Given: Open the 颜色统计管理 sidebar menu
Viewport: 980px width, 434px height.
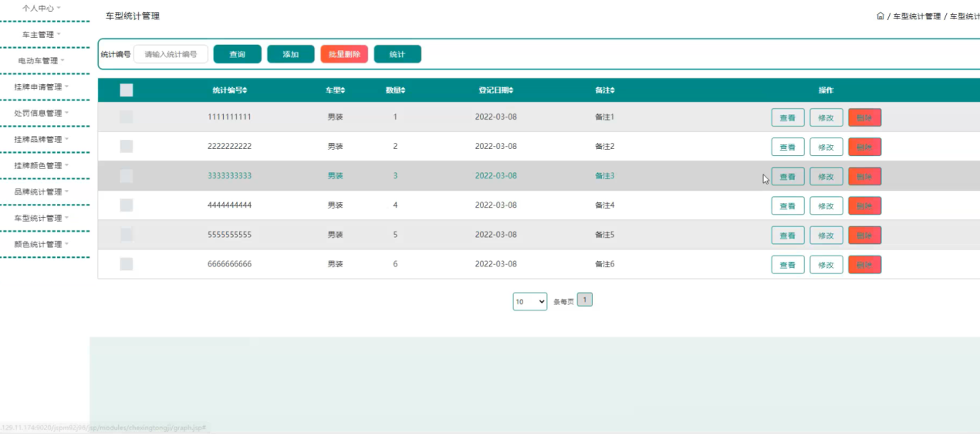Looking at the screenshot, I should click(41, 244).
